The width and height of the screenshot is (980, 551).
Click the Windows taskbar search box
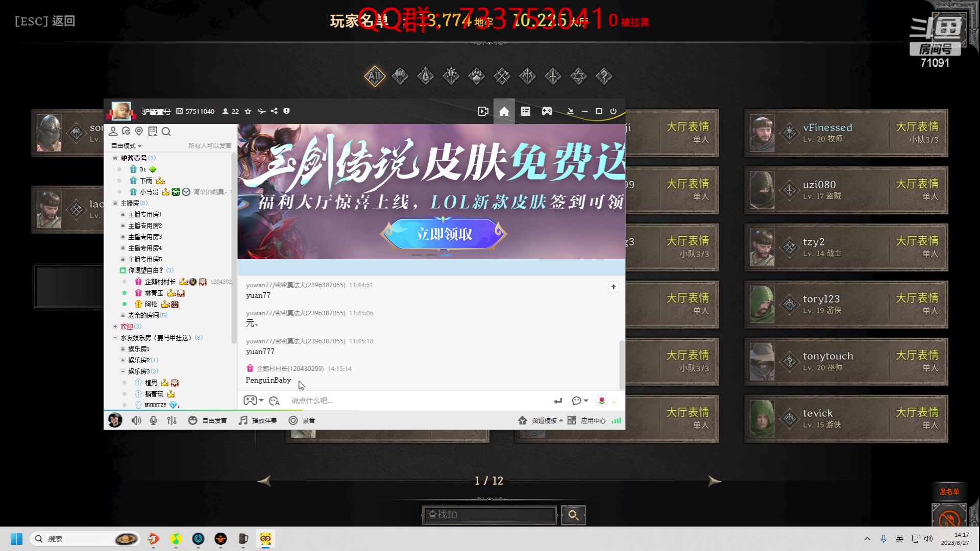(85, 539)
